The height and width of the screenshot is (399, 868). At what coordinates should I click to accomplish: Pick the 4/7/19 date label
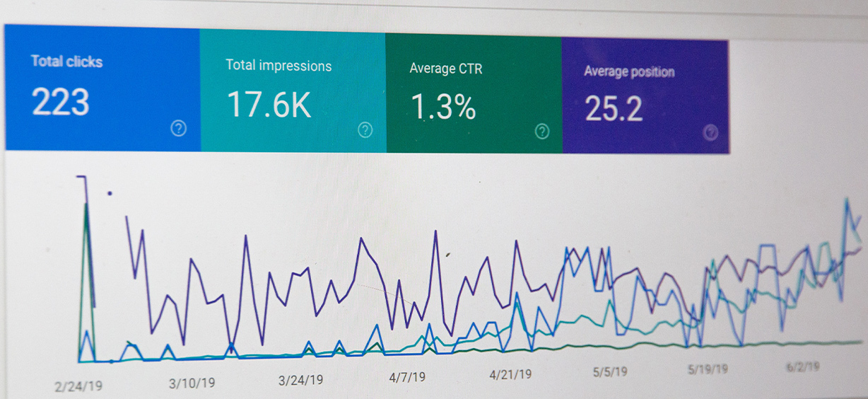pos(407,377)
